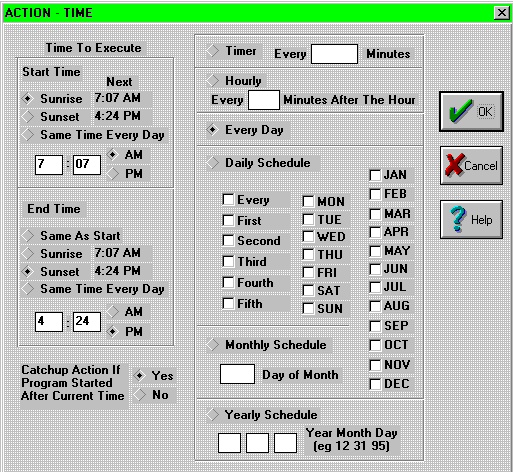
Task: Click the Timer Every Minutes input field
Action: click(x=334, y=54)
